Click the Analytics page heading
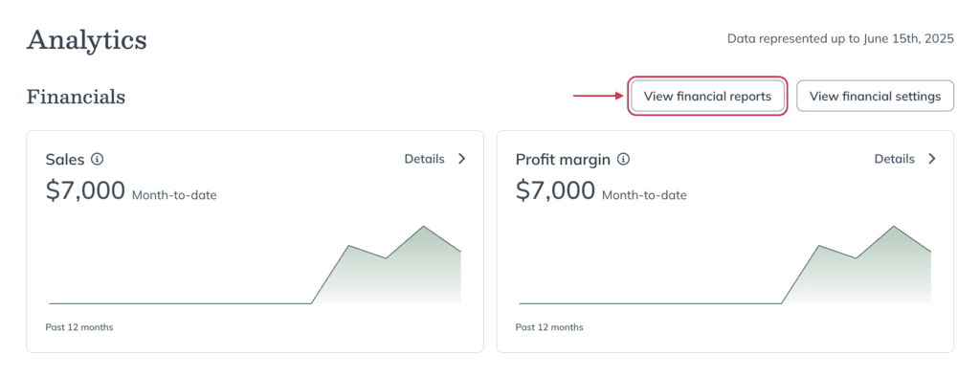This screenshot has height=377, width=980. 87,41
